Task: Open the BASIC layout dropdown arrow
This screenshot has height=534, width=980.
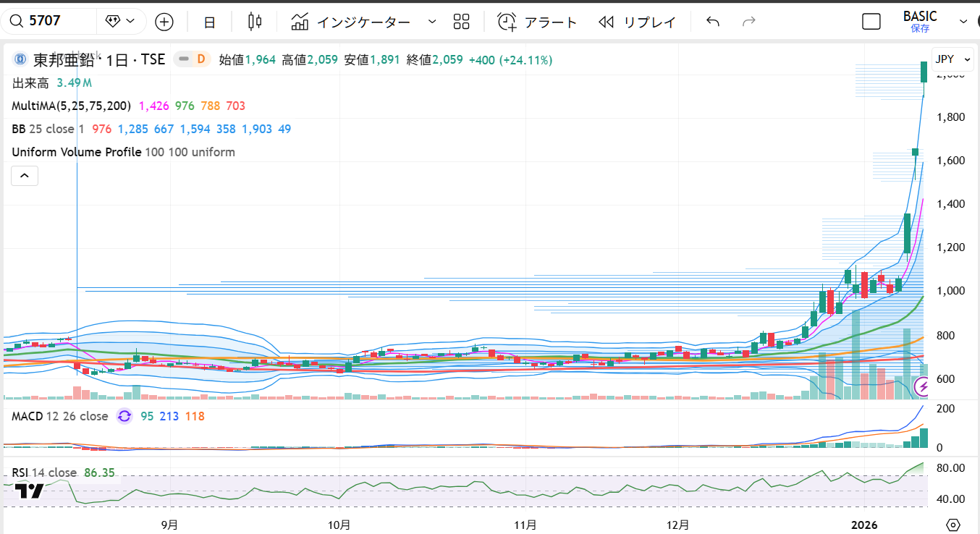Action: pyautogui.click(x=963, y=22)
